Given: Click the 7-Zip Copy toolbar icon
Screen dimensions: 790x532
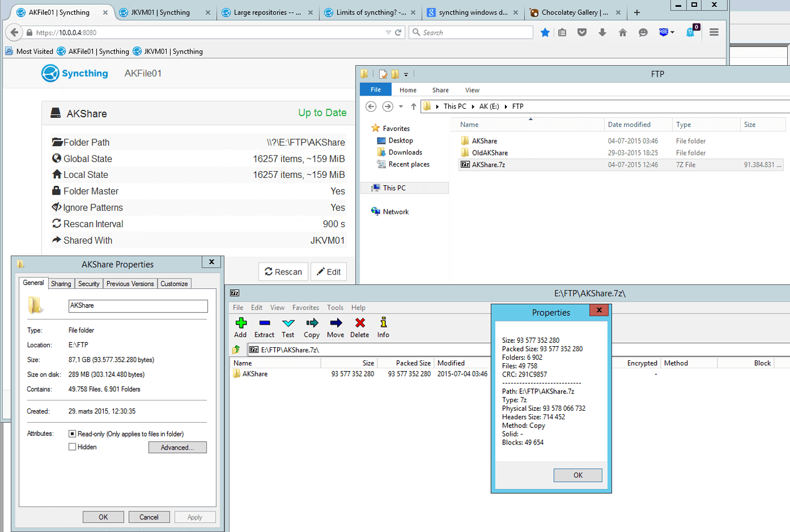Looking at the screenshot, I should (312, 323).
